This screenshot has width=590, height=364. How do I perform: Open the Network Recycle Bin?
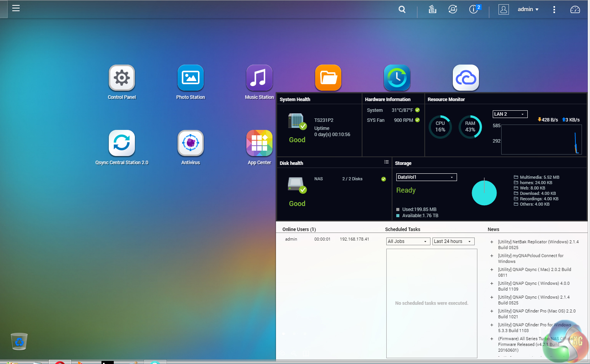tap(19, 341)
